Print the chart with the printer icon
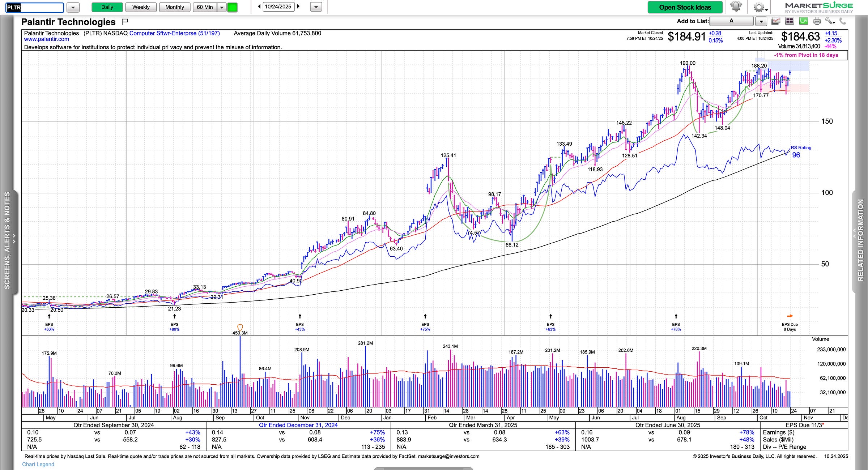 [x=817, y=21]
